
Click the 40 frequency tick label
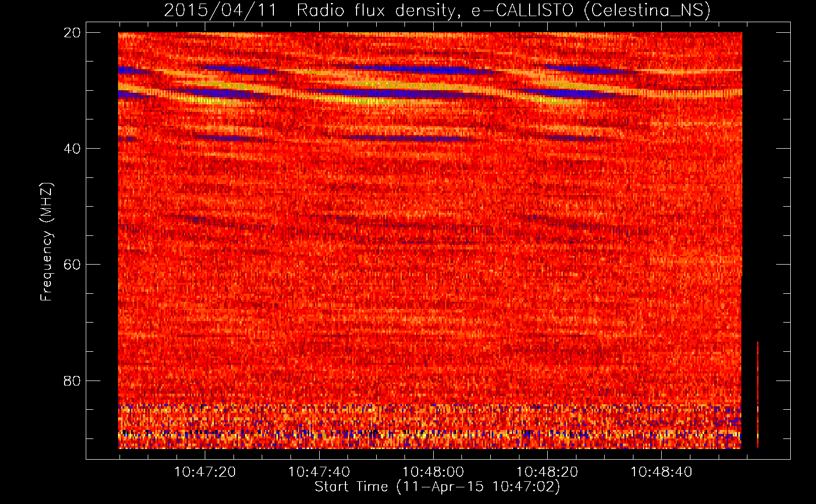tap(72, 148)
